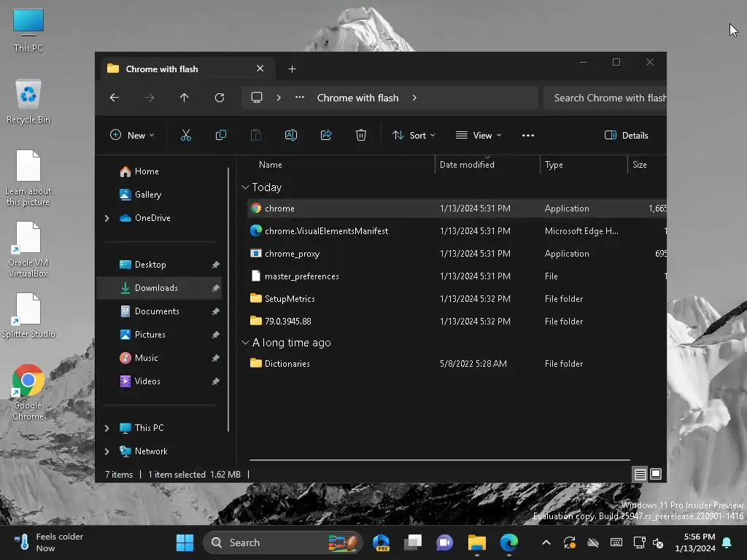The height and width of the screenshot is (560, 747).
Task: Close the Chrome with flash tab
Action: (260, 69)
